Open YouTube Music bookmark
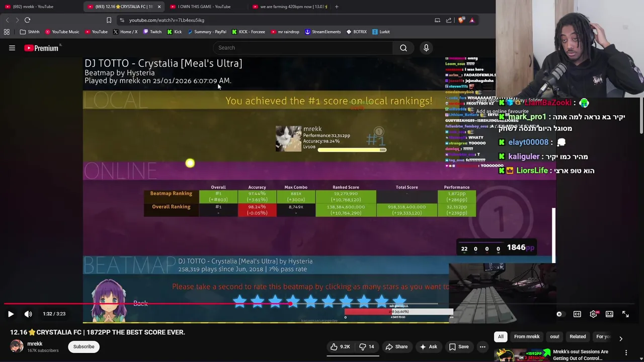Screen dimensions: 644x362 [62, 32]
